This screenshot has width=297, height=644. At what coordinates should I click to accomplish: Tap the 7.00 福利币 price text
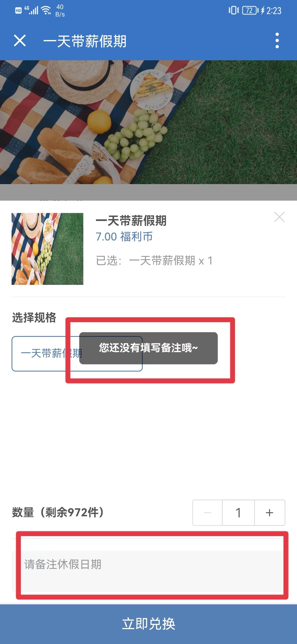click(124, 237)
